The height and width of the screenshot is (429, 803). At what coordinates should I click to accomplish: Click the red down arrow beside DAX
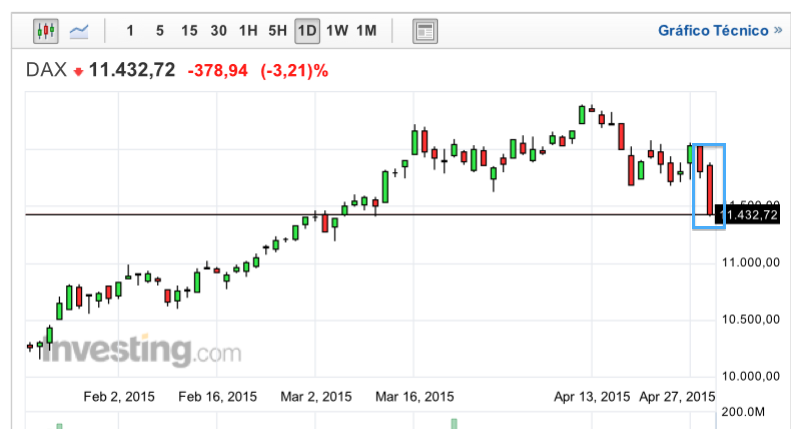point(78,72)
